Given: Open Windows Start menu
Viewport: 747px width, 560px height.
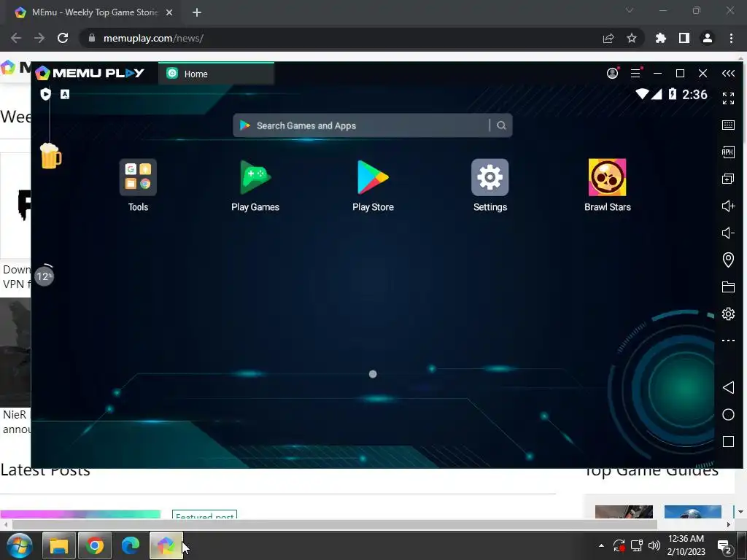Looking at the screenshot, I should 19,545.
